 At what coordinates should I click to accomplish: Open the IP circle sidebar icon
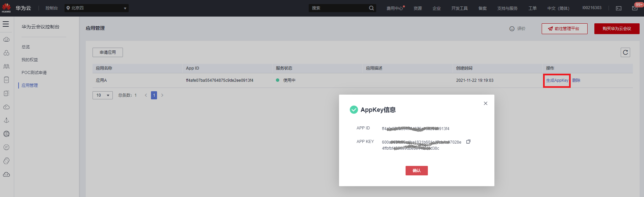pos(6,148)
